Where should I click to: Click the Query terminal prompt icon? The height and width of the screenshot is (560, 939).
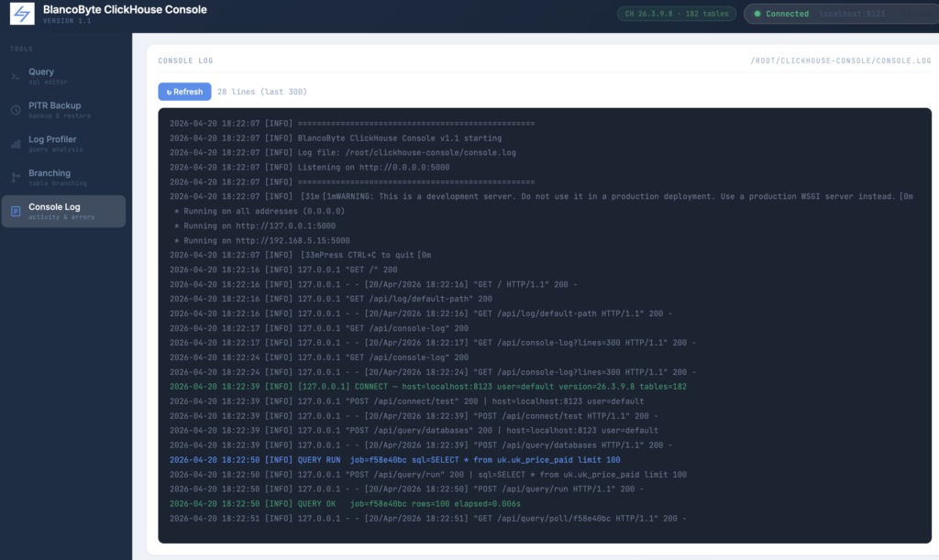(16, 77)
